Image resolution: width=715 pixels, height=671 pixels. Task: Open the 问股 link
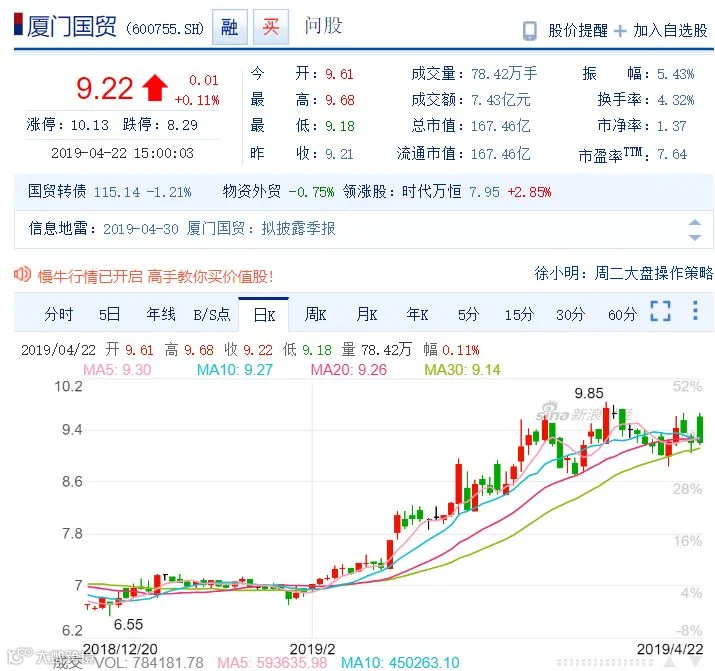point(323,26)
